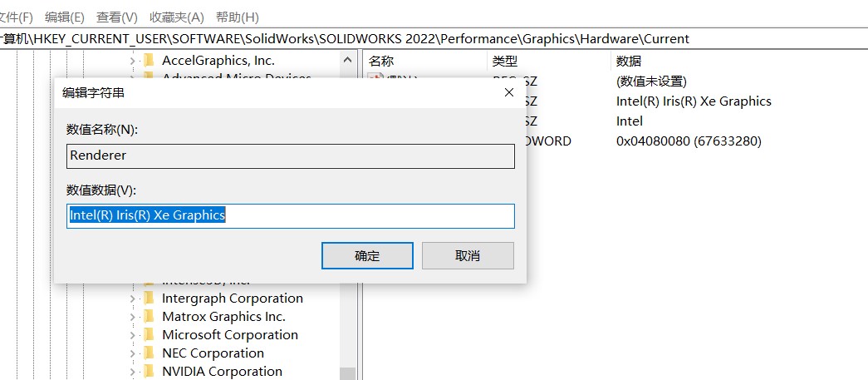The height and width of the screenshot is (380, 868).
Task: Select the Microsoft Corporation folder icon
Action: (x=149, y=334)
